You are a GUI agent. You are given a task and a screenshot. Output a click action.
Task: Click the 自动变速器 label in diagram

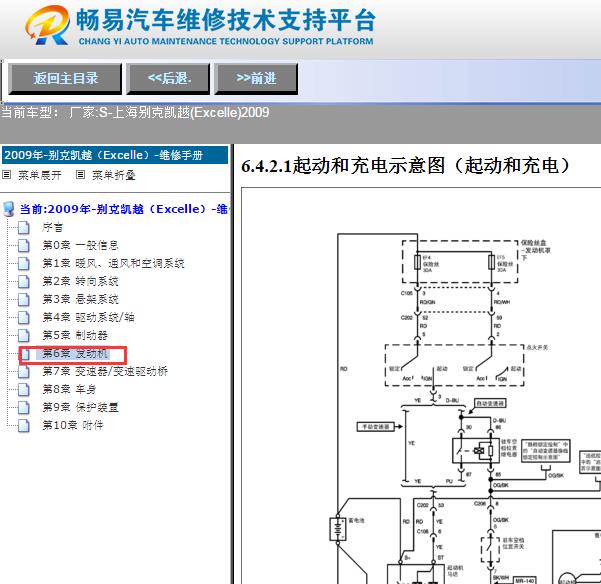pyautogui.click(x=490, y=404)
